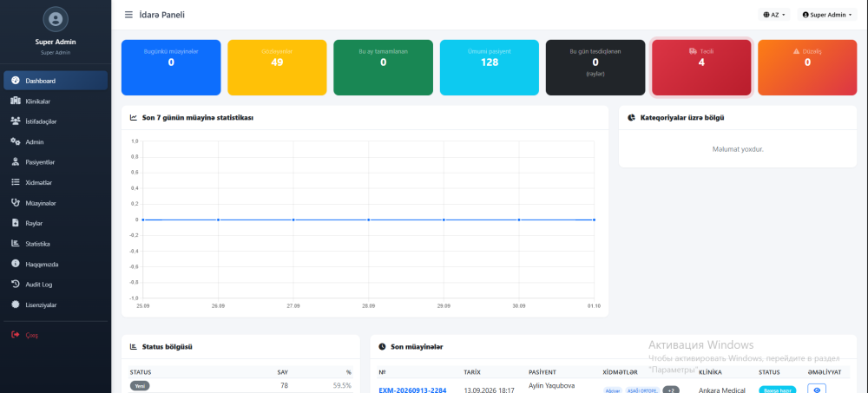
Task: Click the Müayinələr stethoscope icon
Action: [x=16, y=203]
